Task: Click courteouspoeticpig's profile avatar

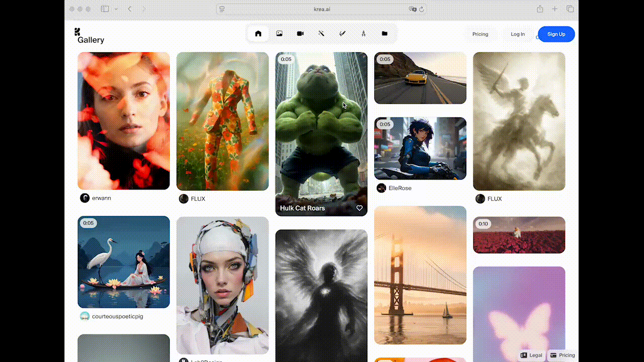Action: tap(85, 316)
